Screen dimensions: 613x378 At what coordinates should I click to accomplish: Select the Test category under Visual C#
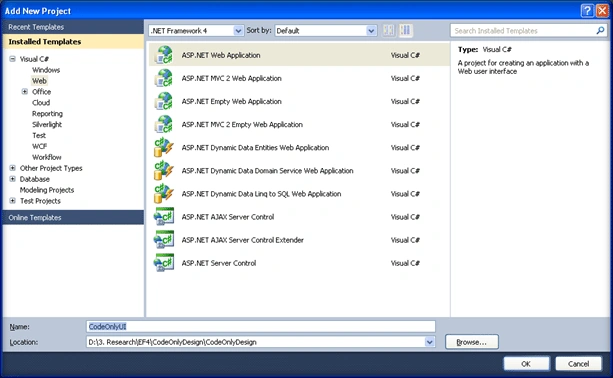(x=39, y=135)
